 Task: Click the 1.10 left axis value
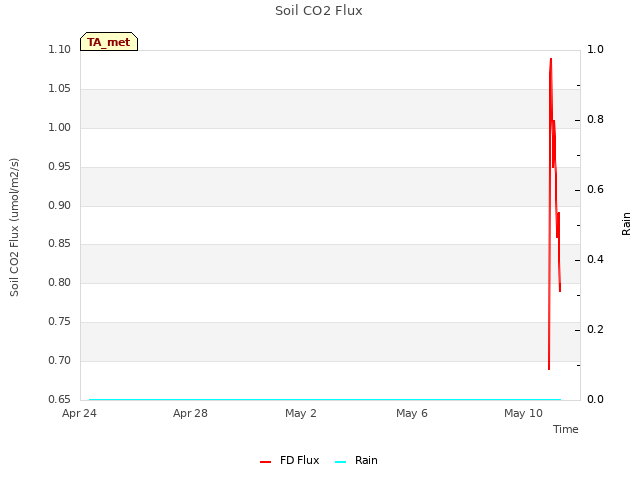60,49
